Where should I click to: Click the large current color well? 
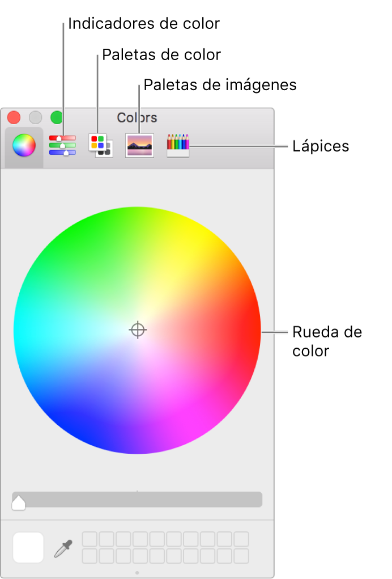click(x=28, y=547)
